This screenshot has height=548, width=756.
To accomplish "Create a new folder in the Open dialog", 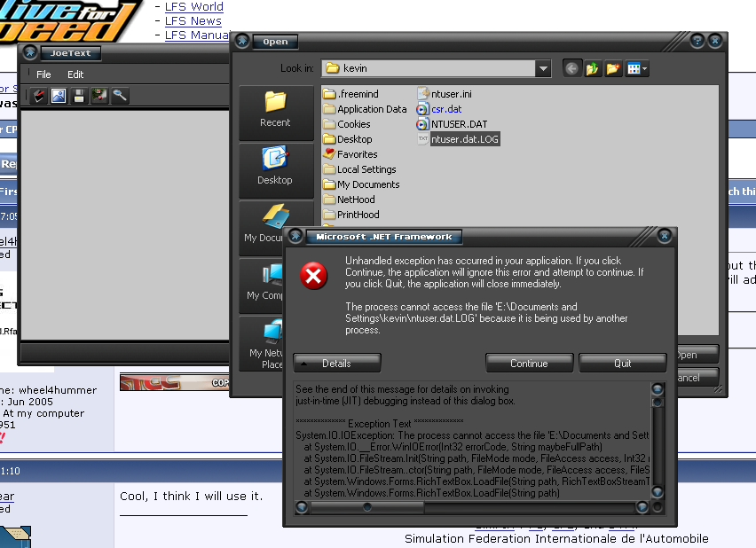I will tap(613, 69).
